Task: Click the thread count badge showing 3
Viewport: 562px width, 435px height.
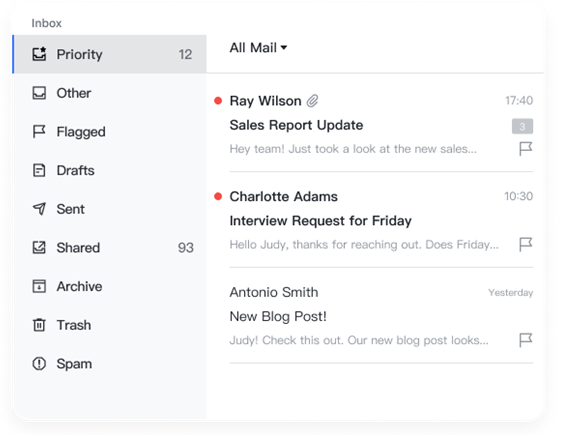Action: [522, 126]
